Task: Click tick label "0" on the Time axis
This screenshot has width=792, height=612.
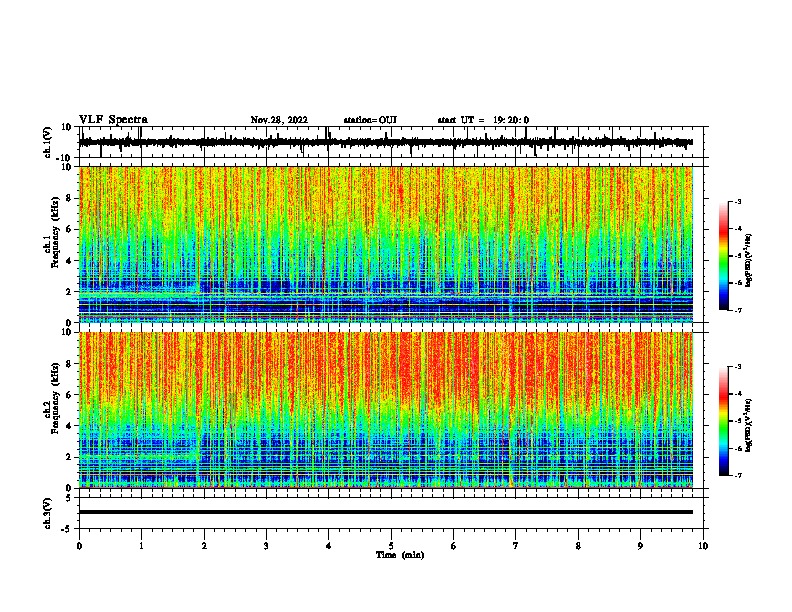Action: coord(79,546)
